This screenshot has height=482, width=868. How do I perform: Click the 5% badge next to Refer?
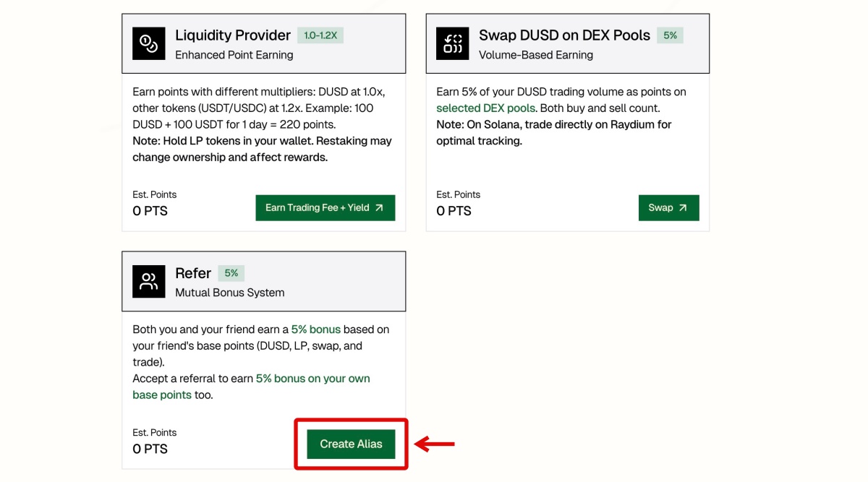point(231,273)
